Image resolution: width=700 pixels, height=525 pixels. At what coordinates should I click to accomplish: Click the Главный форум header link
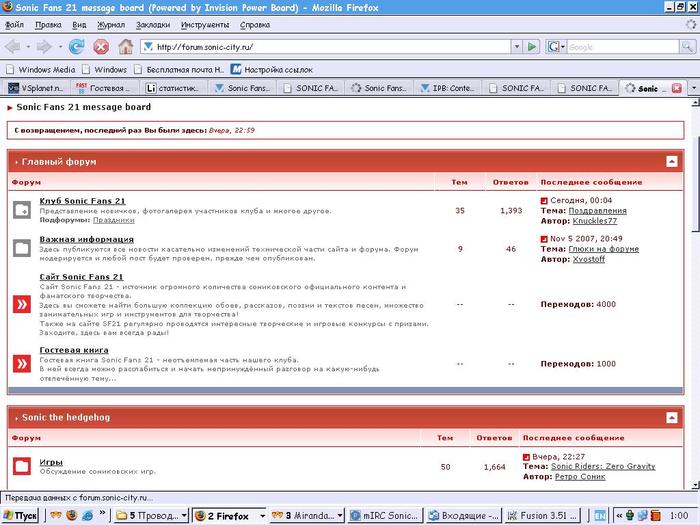pyautogui.click(x=59, y=162)
